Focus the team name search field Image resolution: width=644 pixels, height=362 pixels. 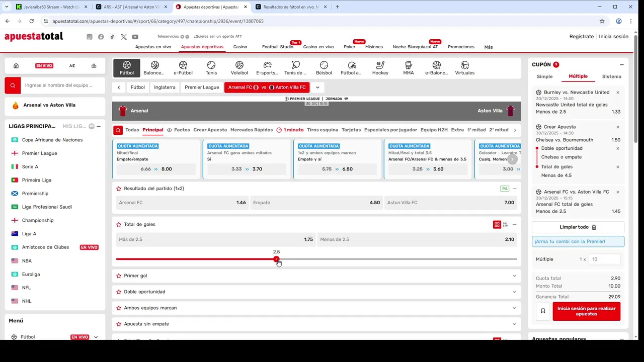pos(63,85)
